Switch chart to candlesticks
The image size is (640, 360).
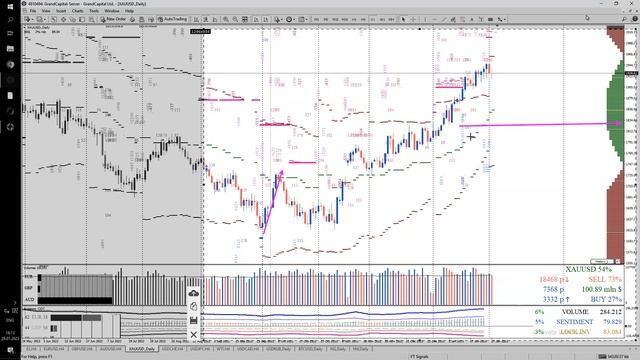tap(206, 19)
